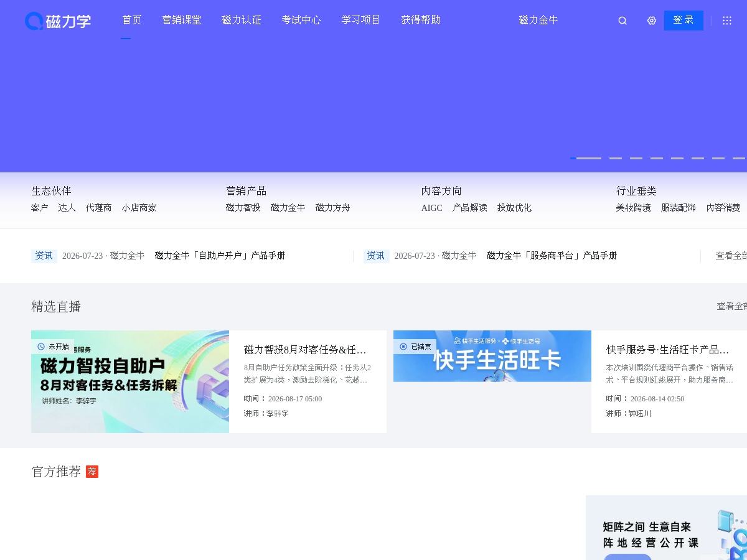
Task: Click the 行业垂类 heading
Action: click(x=636, y=191)
